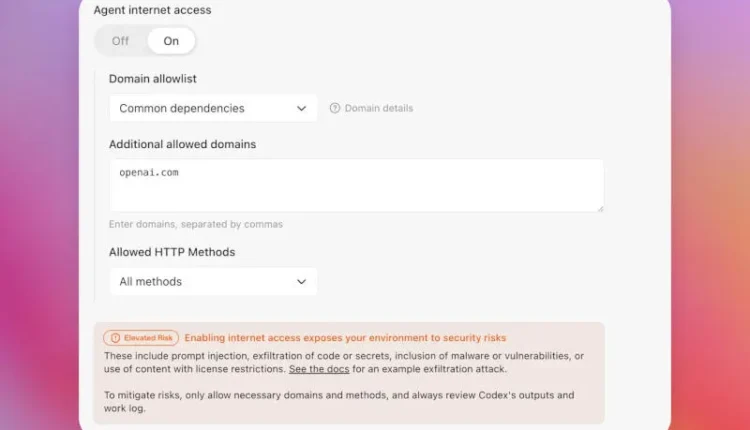Click the Elevated Risk badge label

click(149, 338)
